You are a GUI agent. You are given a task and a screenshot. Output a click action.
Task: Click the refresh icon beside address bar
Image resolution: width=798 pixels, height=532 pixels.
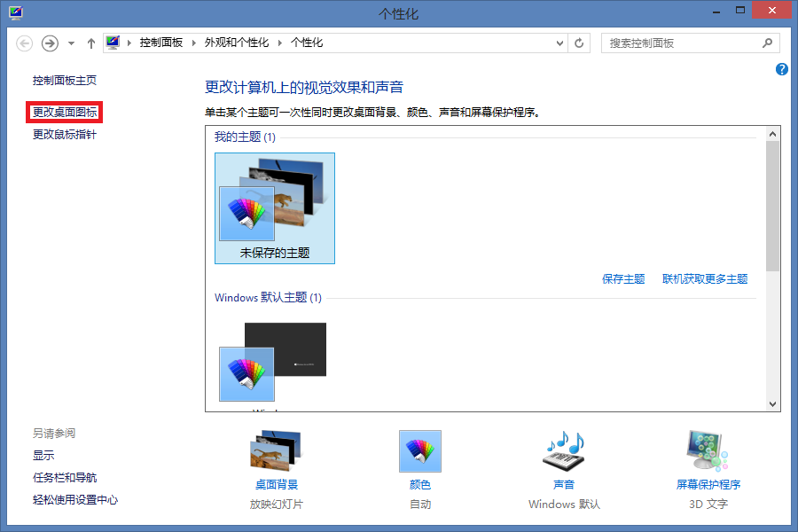[579, 43]
